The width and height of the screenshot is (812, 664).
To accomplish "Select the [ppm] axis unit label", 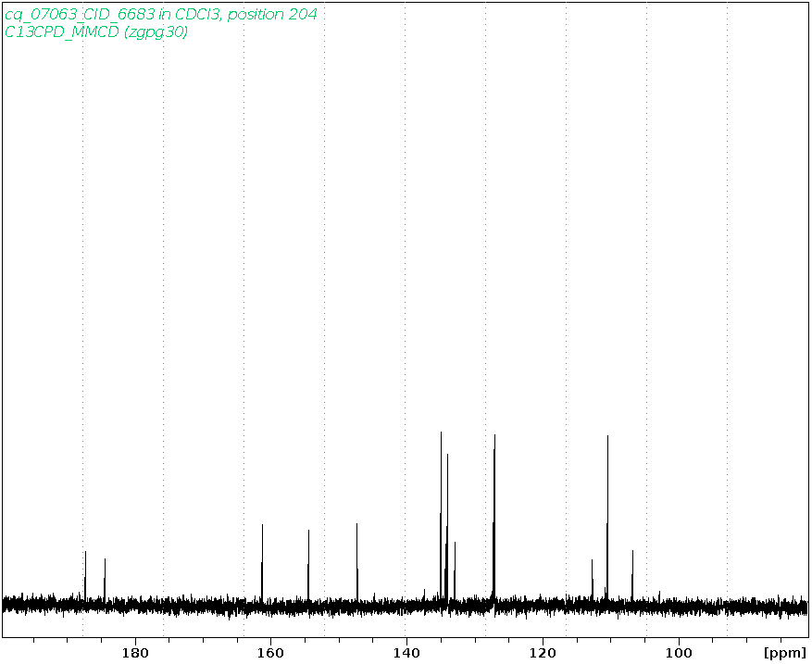I will click(x=785, y=653).
